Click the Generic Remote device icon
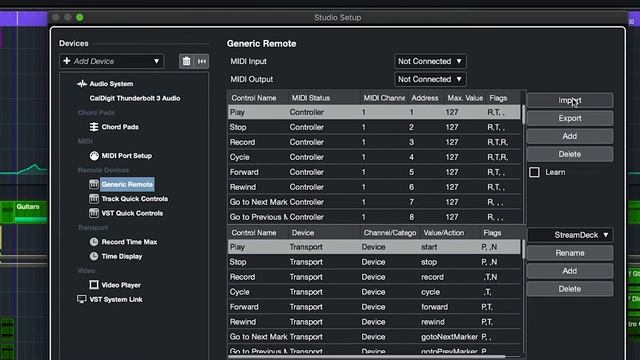This screenshot has width=640, height=360. pos(94,184)
